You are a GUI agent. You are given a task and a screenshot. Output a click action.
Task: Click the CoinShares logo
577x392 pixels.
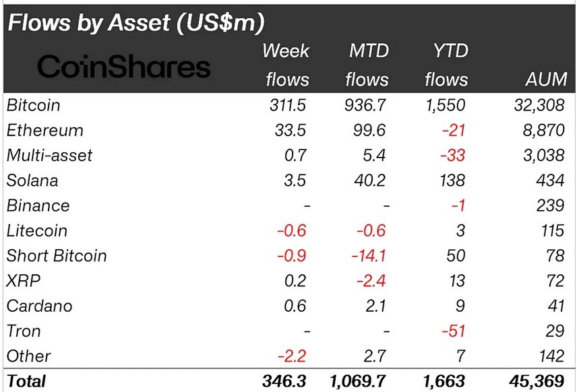click(x=123, y=67)
